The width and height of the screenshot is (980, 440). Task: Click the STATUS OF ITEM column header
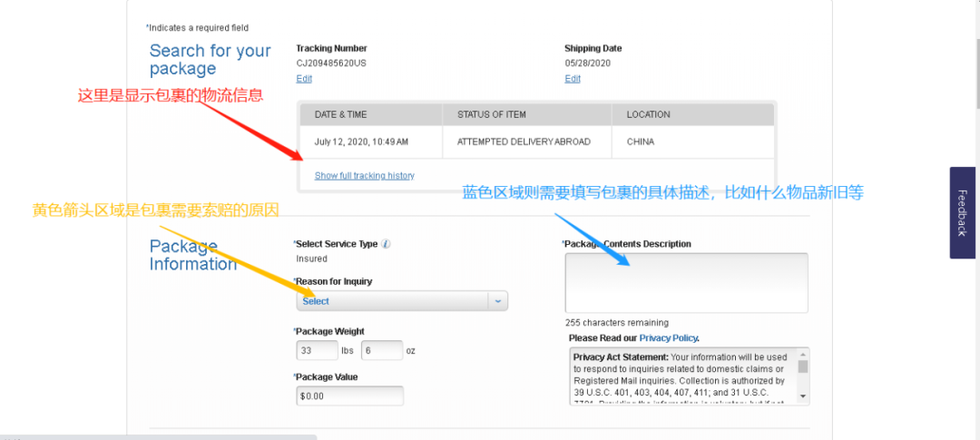coord(527,115)
